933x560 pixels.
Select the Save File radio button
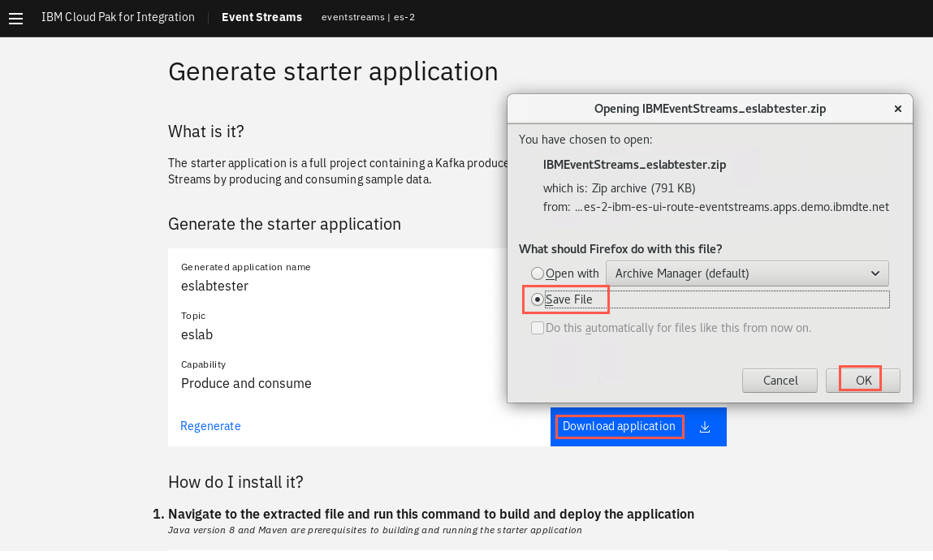(x=538, y=299)
